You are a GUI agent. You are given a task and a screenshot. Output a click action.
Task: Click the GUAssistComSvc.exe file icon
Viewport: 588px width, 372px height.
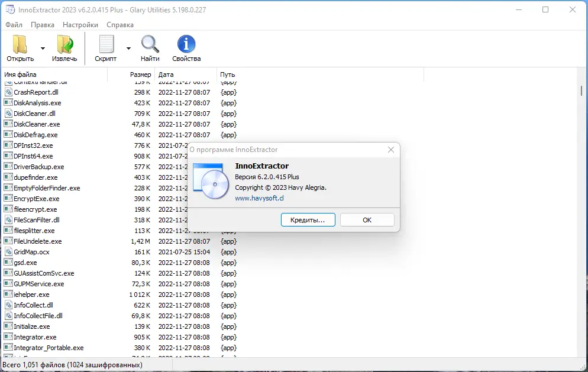click(8, 273)
